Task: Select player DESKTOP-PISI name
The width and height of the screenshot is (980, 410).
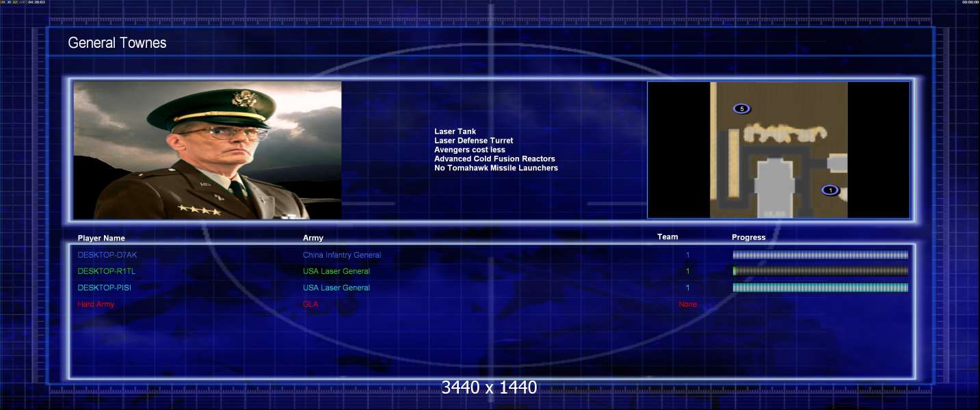Action: point(104,288)
